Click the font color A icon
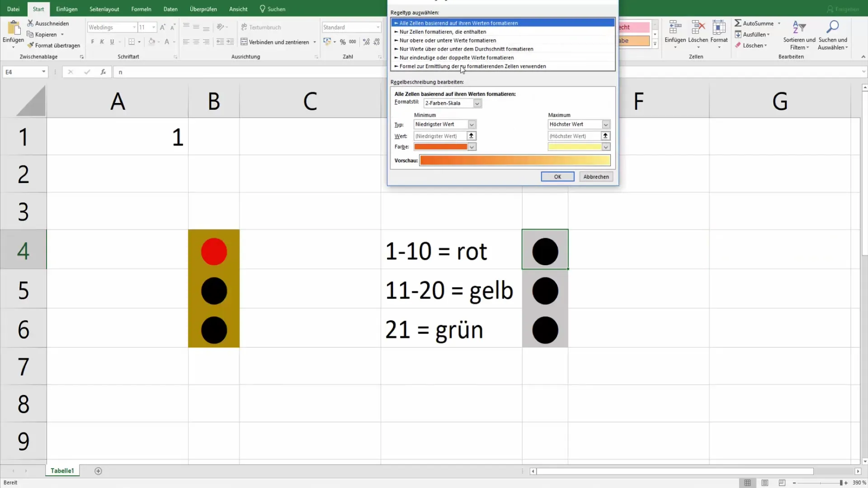868x488 pixels. pos(167,42)
